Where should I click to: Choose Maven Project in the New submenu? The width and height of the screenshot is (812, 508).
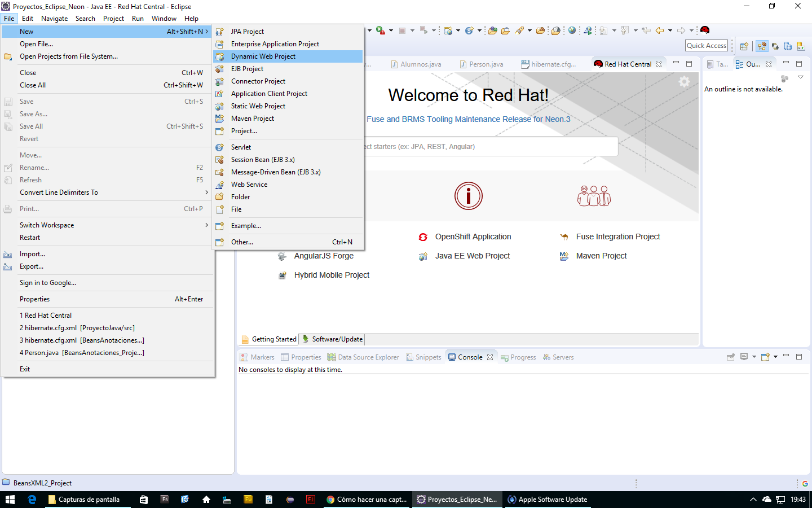288,119
